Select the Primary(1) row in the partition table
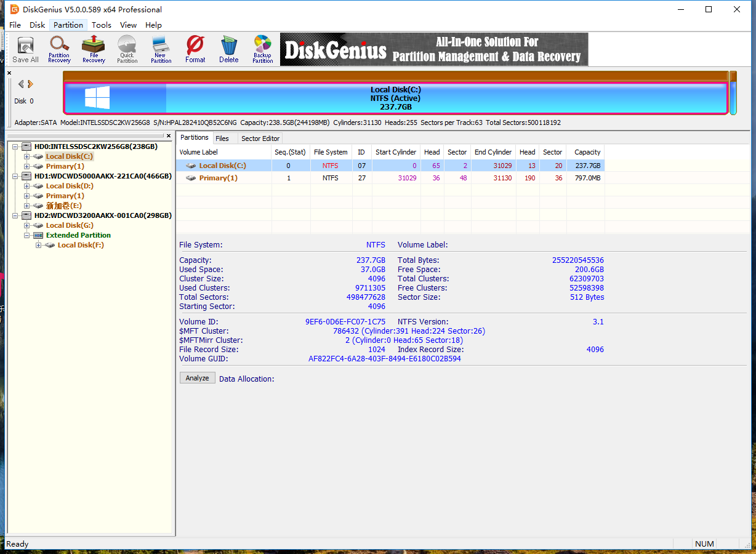Image resolution: width=756 pixels, height=554 pixels. point(390,178)
